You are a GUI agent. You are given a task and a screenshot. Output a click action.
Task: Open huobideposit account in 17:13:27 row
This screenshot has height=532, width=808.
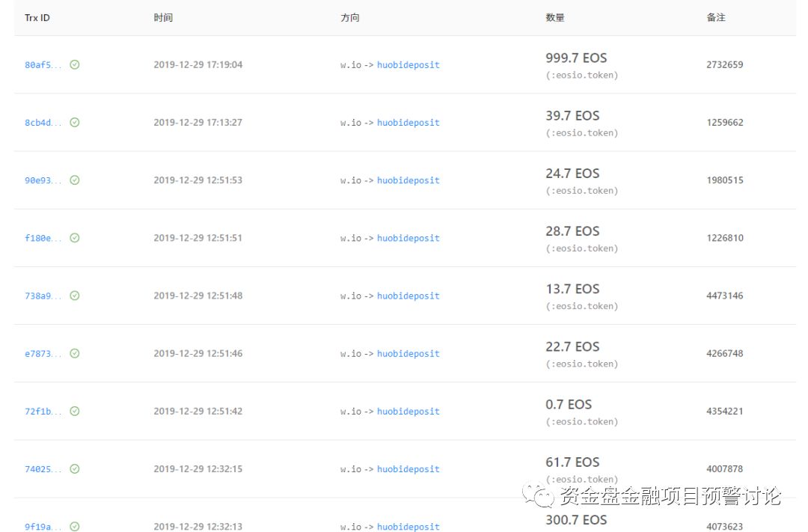pos(408,123)
